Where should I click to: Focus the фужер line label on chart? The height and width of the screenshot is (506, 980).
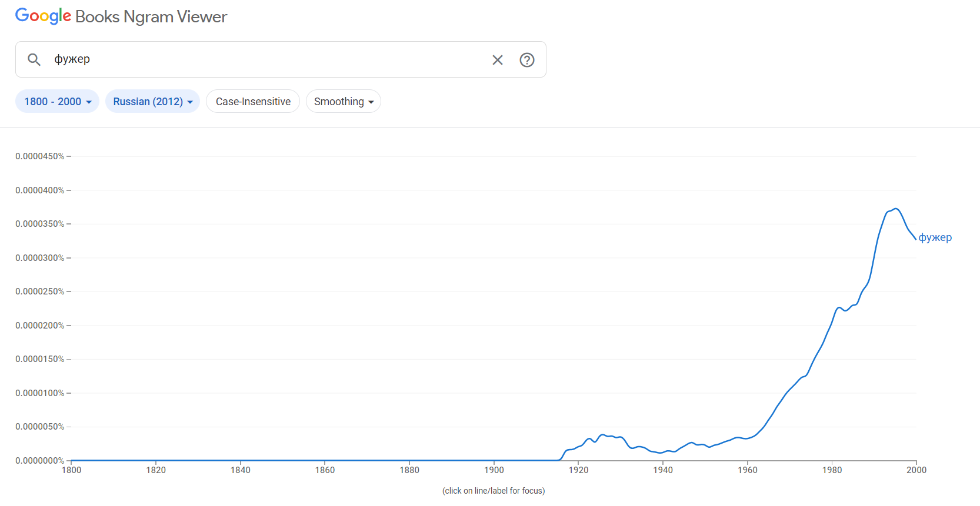click(935, 237)
